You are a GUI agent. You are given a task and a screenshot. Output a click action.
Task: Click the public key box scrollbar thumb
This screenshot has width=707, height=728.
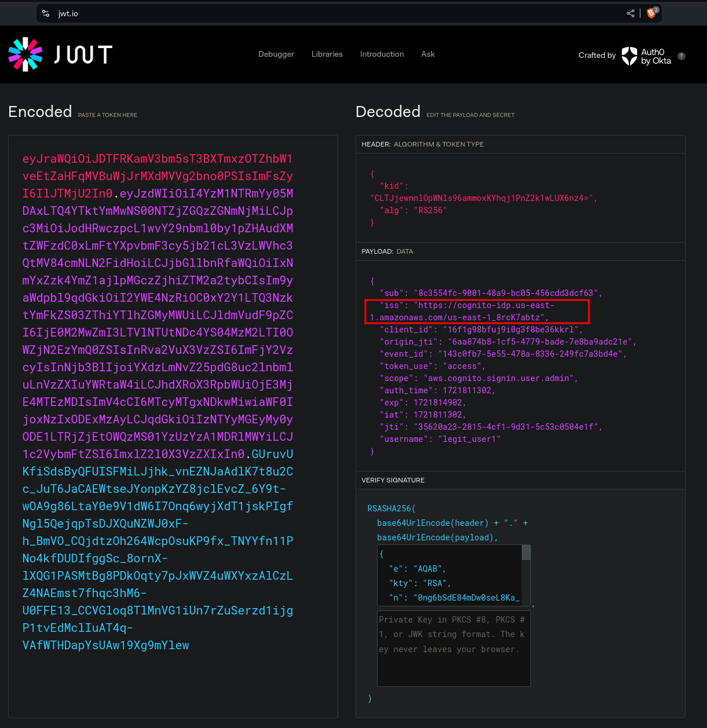(526, 553)
